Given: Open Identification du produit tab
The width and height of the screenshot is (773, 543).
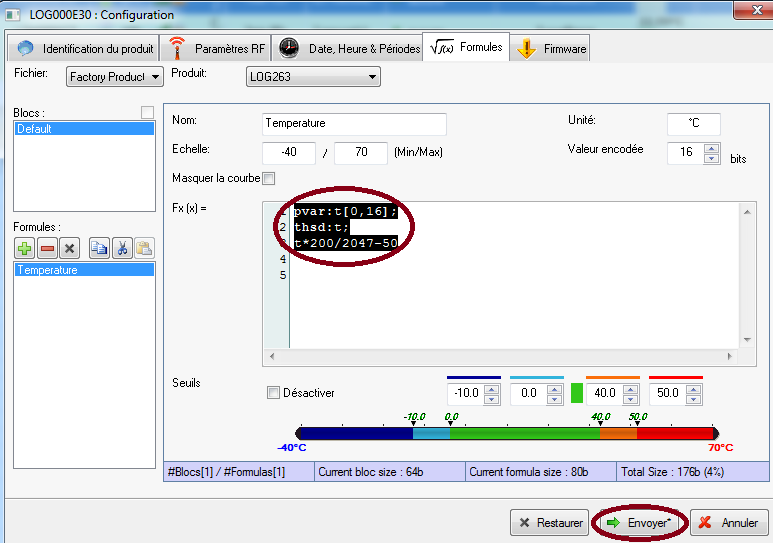Looking at the screenshot, I should [83, 48].
